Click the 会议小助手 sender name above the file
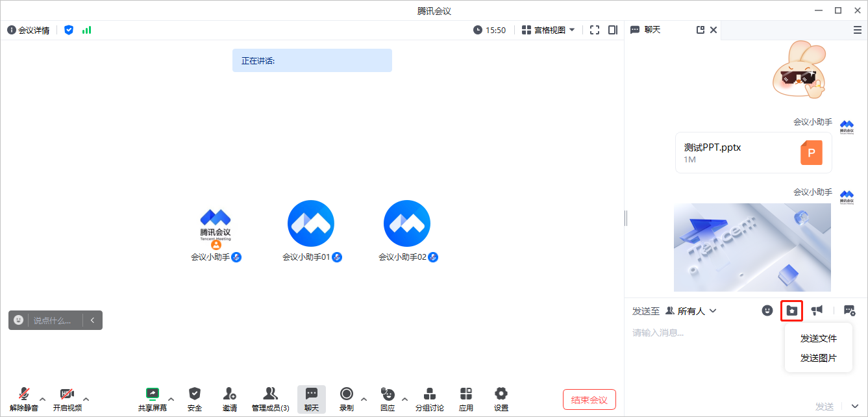 (812, 121)
